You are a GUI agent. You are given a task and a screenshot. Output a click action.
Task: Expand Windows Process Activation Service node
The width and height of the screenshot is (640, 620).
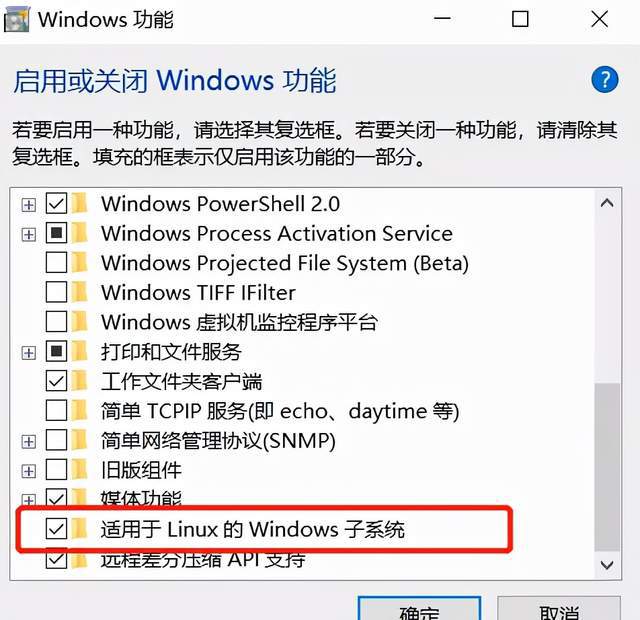point(29,234)
